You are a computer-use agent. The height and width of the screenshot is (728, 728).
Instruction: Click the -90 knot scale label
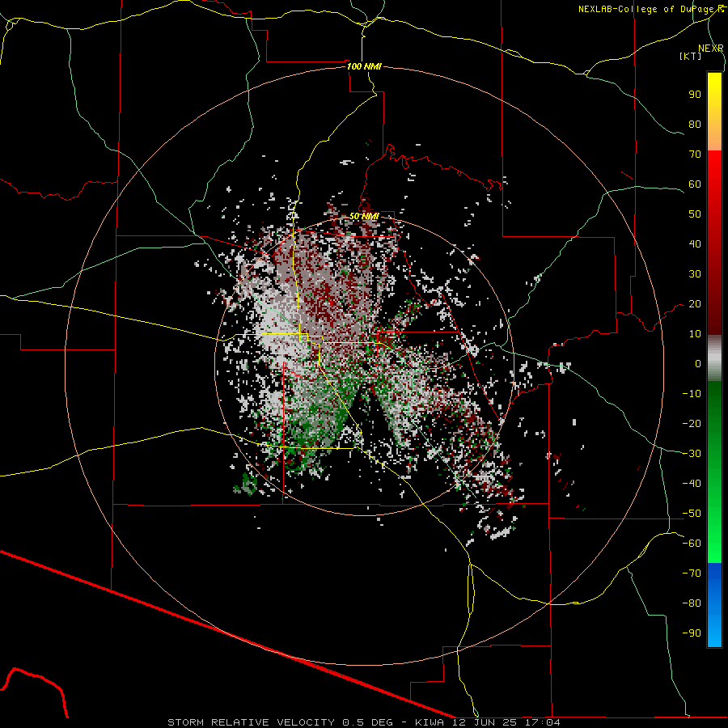coord(692,633)
